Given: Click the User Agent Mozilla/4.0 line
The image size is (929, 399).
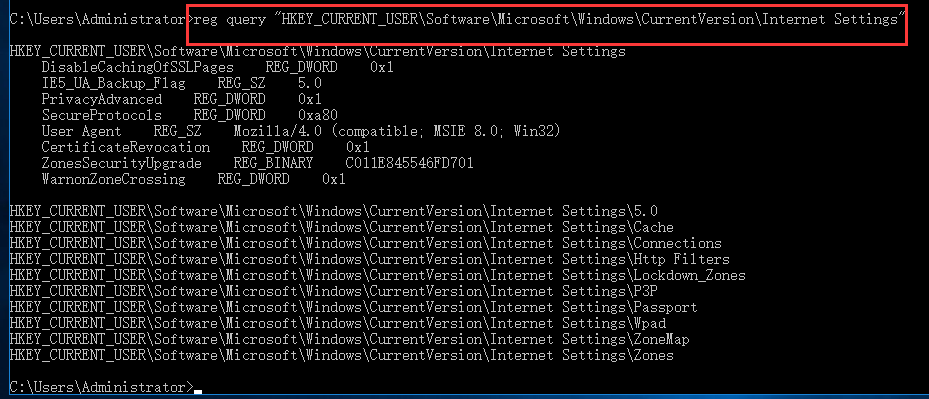Looking at the screenshot, I should [x=301, y=131].
